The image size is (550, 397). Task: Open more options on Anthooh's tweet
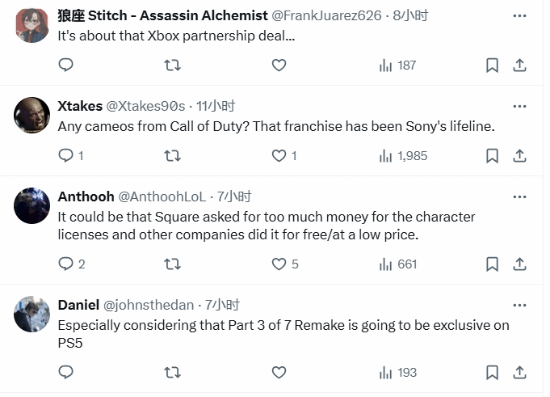point(519,197)
